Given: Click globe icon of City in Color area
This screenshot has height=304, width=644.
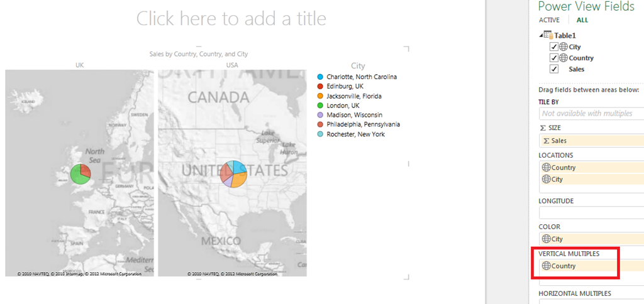Looking at the screenshot, I should pos(547,239).
